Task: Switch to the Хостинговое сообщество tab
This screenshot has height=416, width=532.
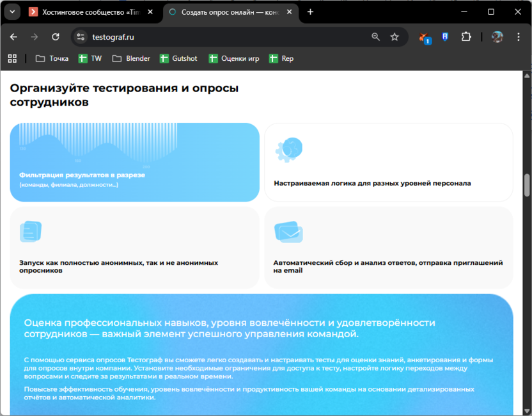Action: tap(90, 12)
